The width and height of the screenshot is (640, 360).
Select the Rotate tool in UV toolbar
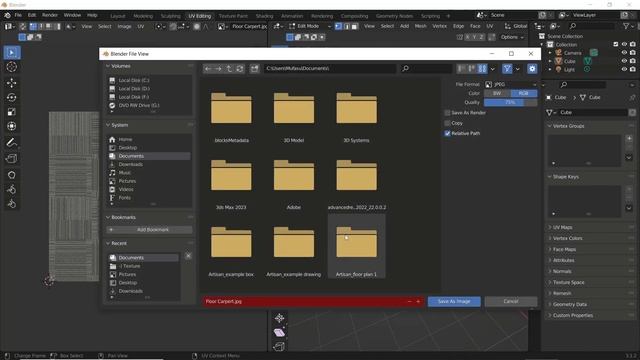[x=11, y=98]
